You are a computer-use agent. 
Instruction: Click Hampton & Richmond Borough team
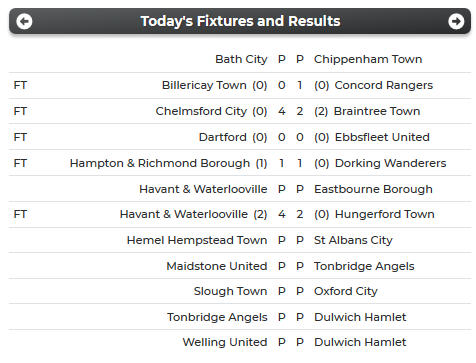160,163
